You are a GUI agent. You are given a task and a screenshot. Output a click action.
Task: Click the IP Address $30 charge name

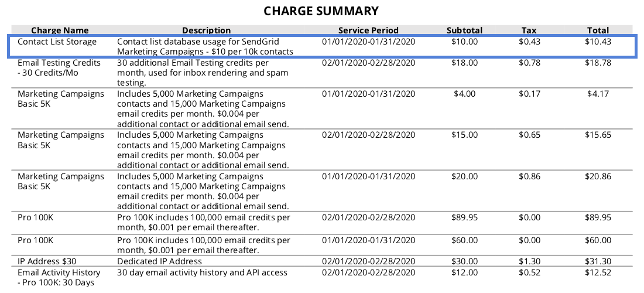click(47, 261)
